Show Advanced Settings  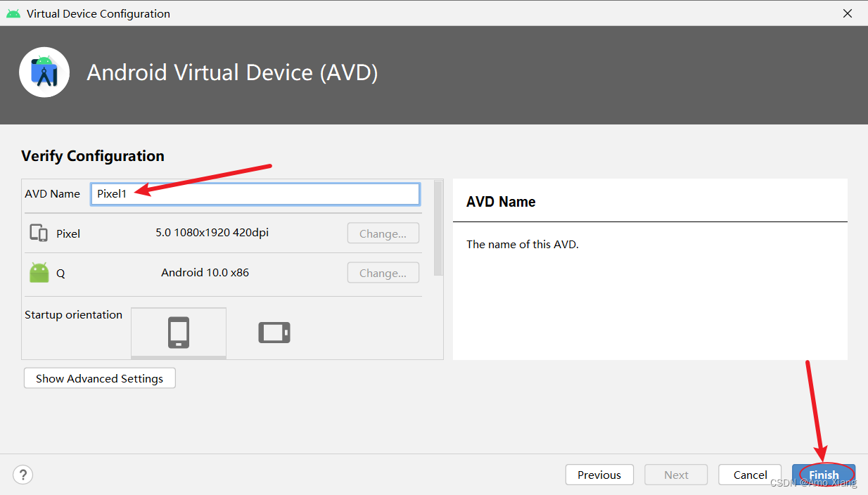pyautogui.click(x=100, y=378)
